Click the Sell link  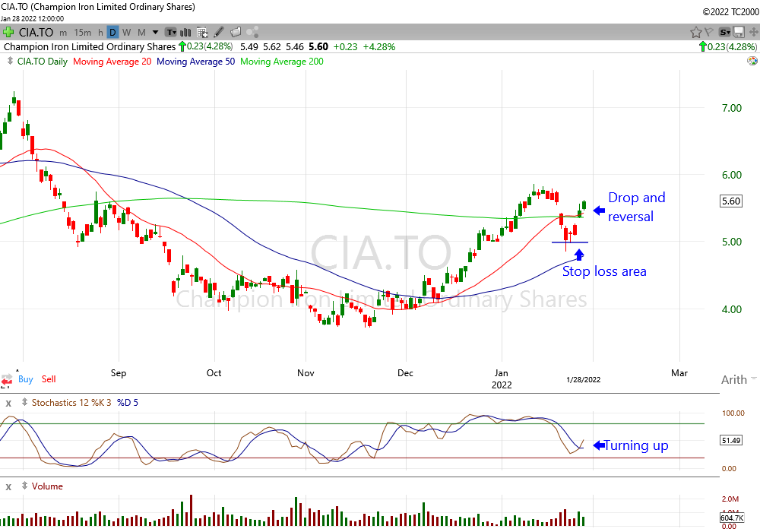pyautogui.click(x=49, y=379)
